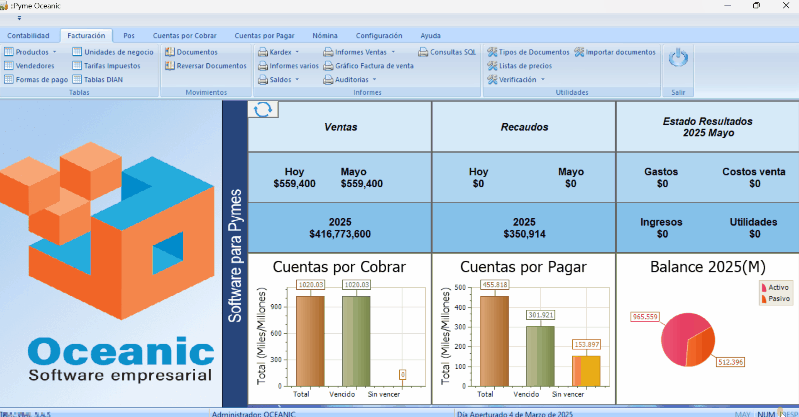Click the Activo legend color swatch
799x417 pixels.
(x=763, y=286)
